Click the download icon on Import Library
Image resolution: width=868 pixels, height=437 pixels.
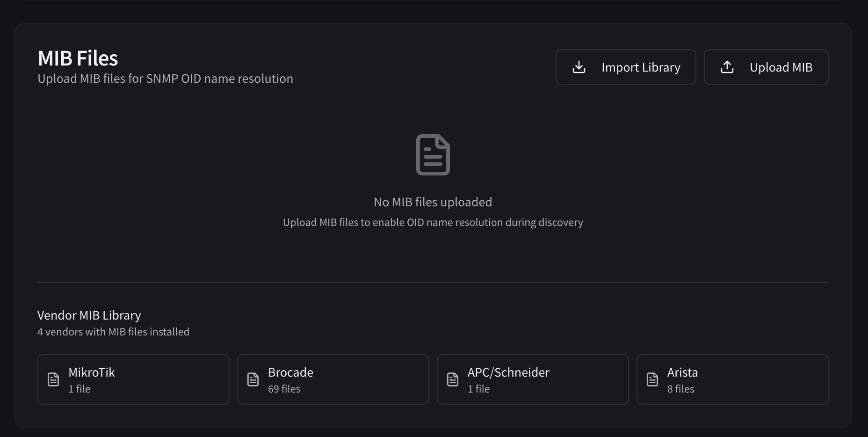coord(579,67)
